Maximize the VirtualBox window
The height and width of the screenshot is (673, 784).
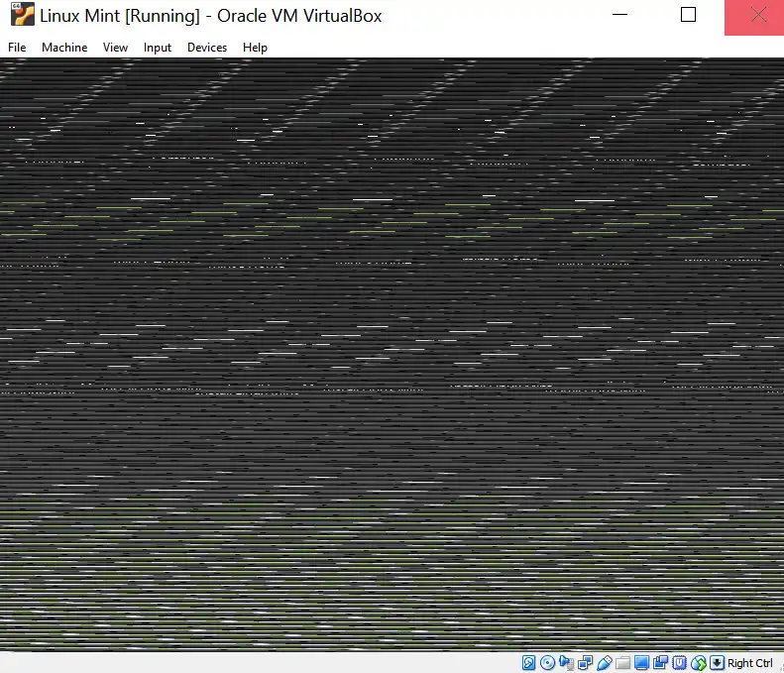[x=689, y=15]
